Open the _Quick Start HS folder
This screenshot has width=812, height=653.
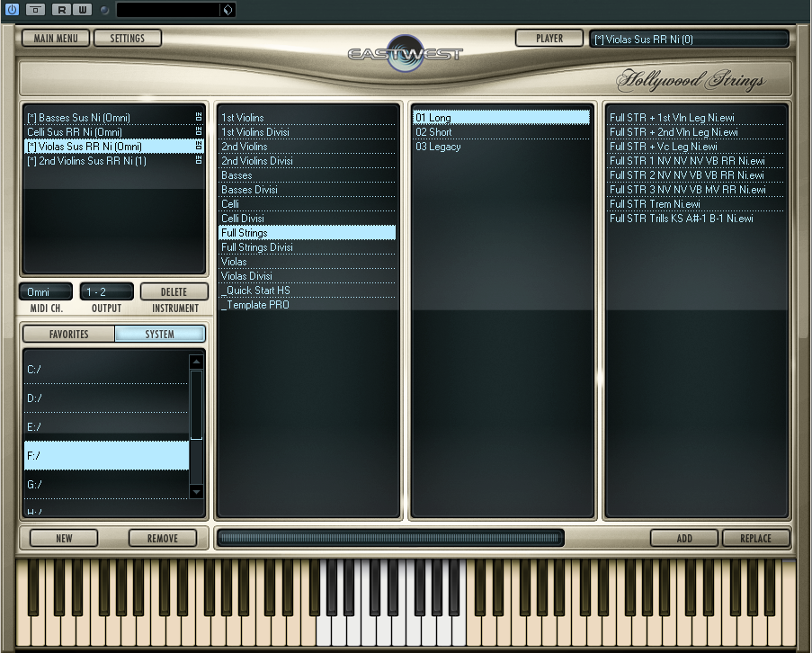click(x=308, y=291)
